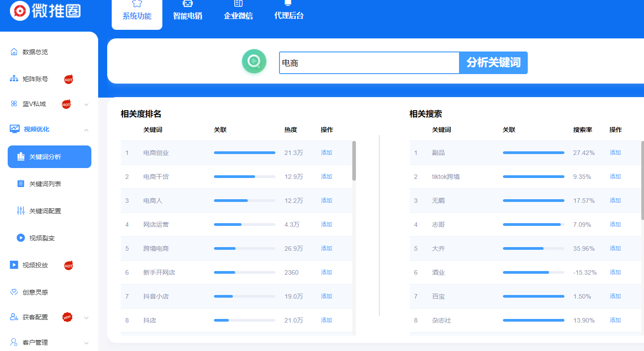Click the 关联 progress bar for 电商创业
Screen dimensions: 644x351
click(x=245, y=153)
